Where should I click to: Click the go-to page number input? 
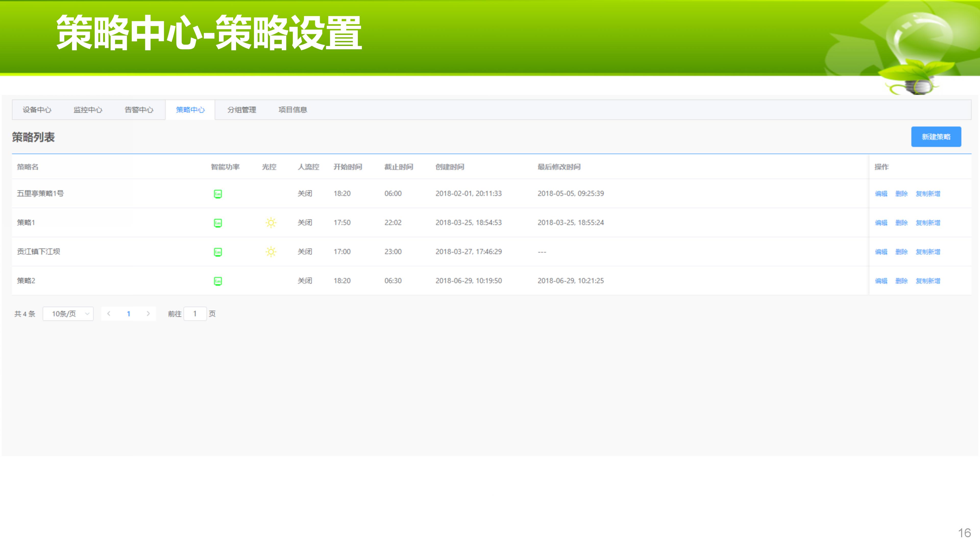pyautogui.click(x=195, y=314)
